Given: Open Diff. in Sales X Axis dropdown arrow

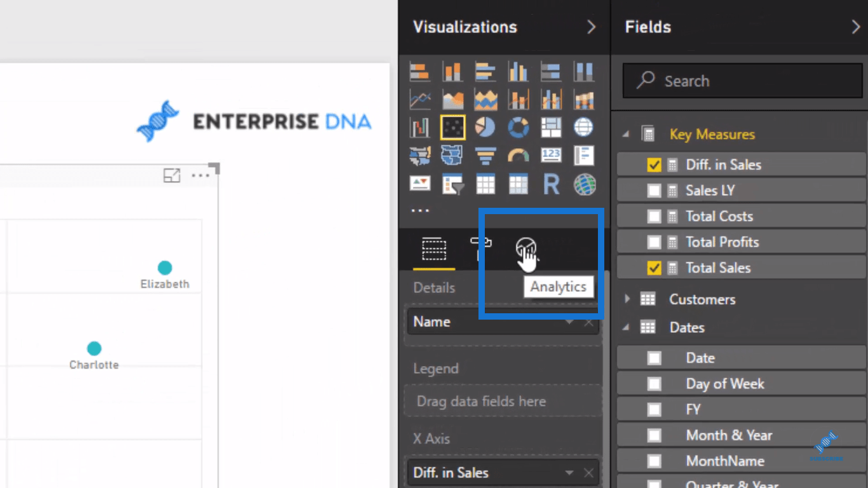Looking at the screenshot, I should tap(569, 473).
